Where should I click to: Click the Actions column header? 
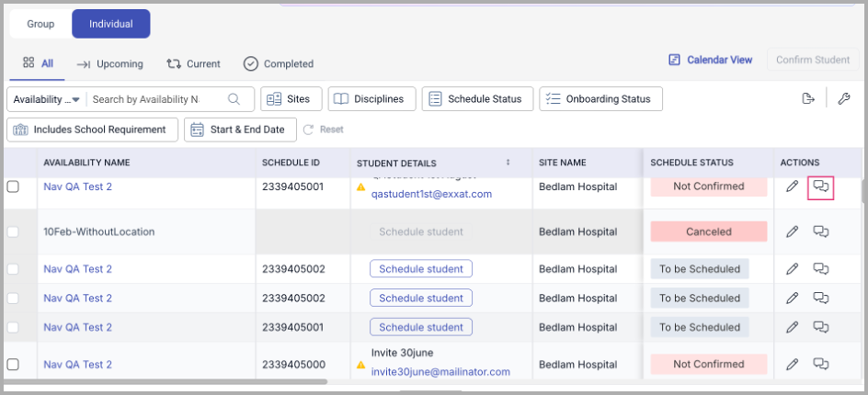(x=800, y=163)
